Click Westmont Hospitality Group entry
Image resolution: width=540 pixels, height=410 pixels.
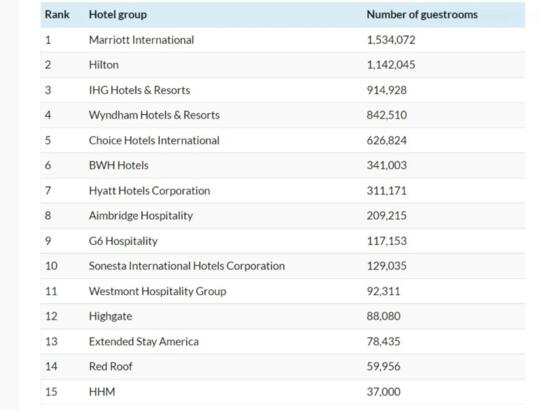[157, 291]
